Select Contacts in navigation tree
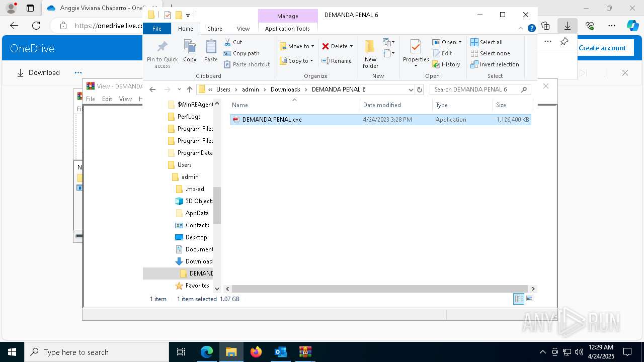The image size is (644, 362). (197, 225)
